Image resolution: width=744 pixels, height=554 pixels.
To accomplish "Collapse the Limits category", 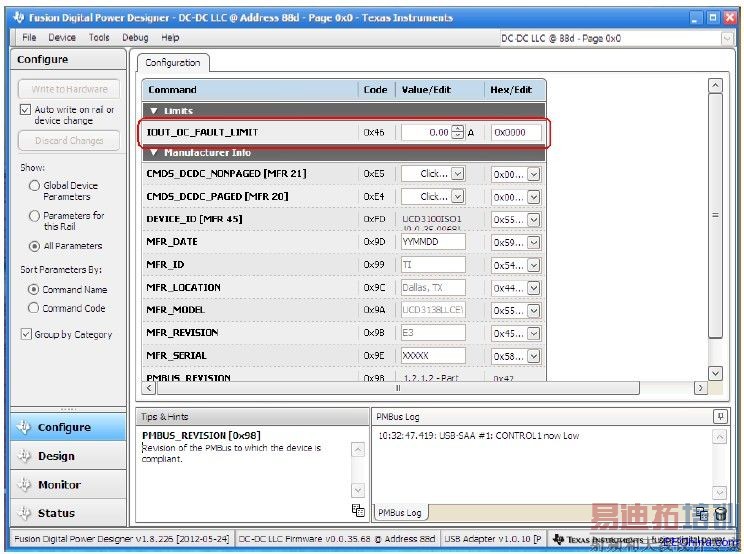I will click(154, 111).
